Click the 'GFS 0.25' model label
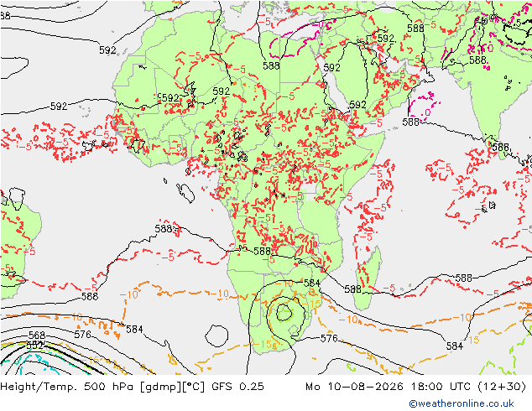The image size is (532, 411). click(x=237, y=387)
